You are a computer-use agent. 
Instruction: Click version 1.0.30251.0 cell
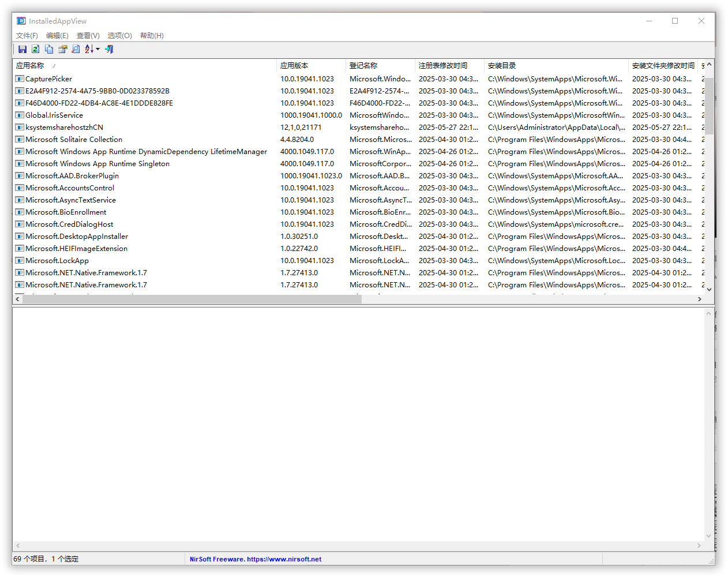pos(299,237)
